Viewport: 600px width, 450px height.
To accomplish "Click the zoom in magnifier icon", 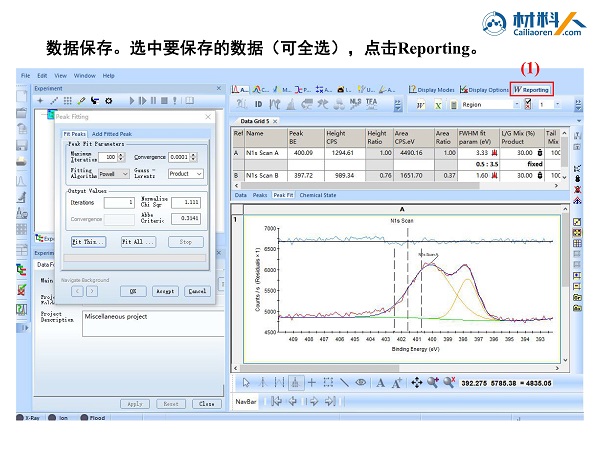I will (x=433, y=382).
